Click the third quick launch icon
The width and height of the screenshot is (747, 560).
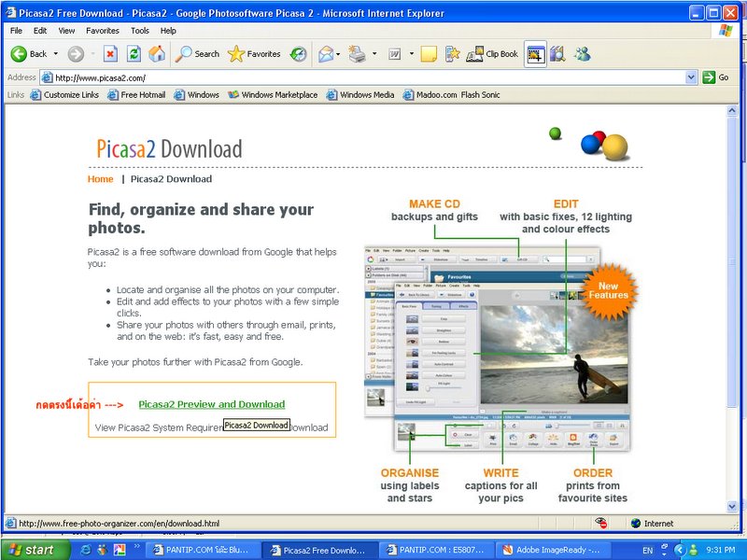(x=120, y=550)
